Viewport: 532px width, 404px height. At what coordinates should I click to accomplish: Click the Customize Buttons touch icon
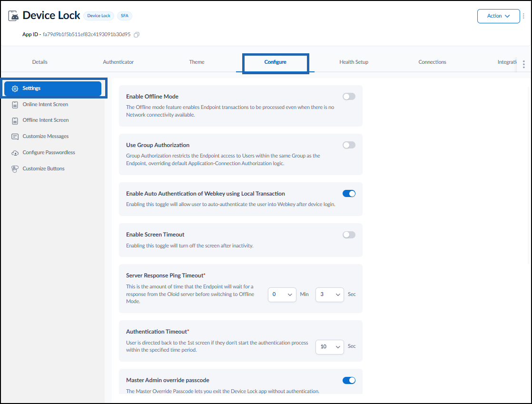pyautogui.click(x=15, y=169)
